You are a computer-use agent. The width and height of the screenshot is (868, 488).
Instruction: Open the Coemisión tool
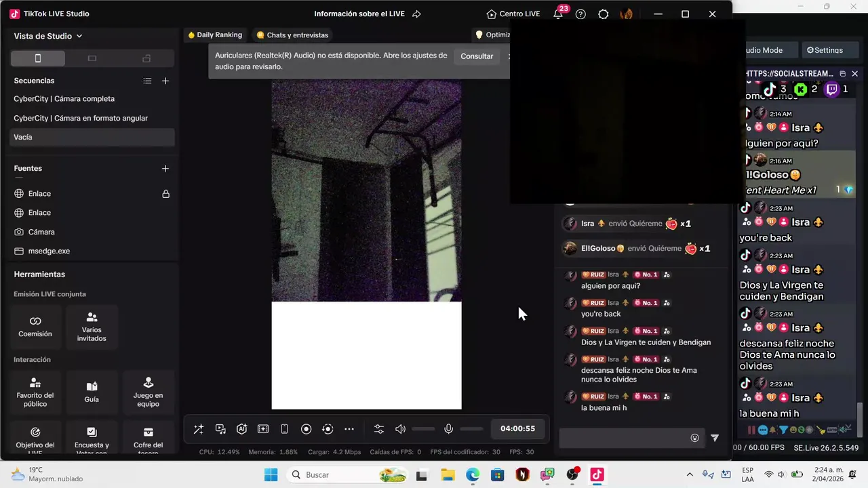pyautogui.click(x=35, y=327)
